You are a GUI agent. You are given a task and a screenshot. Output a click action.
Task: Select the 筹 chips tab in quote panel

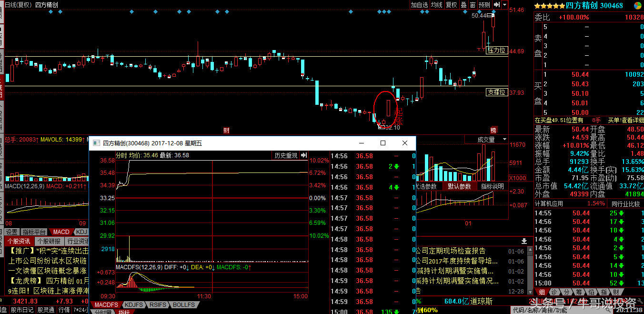(578, 292)
